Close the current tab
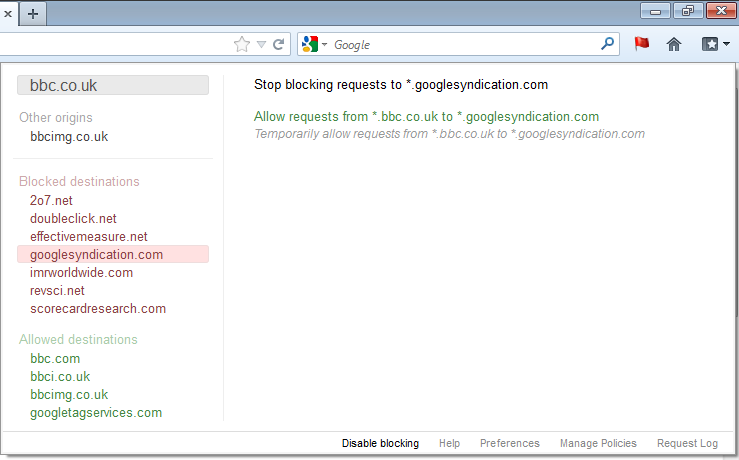Viewport: 739px width, 460px height. pyautogui.click(x=8, y=14)
